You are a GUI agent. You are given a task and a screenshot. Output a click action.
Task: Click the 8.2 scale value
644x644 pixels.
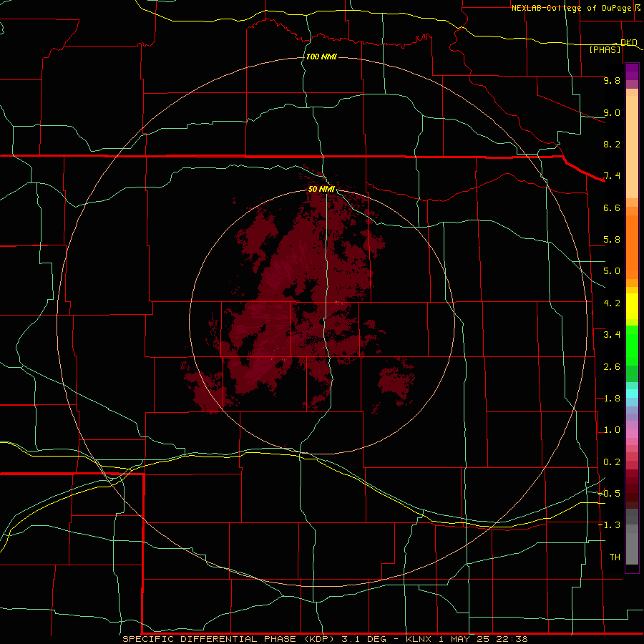(612, 144)
